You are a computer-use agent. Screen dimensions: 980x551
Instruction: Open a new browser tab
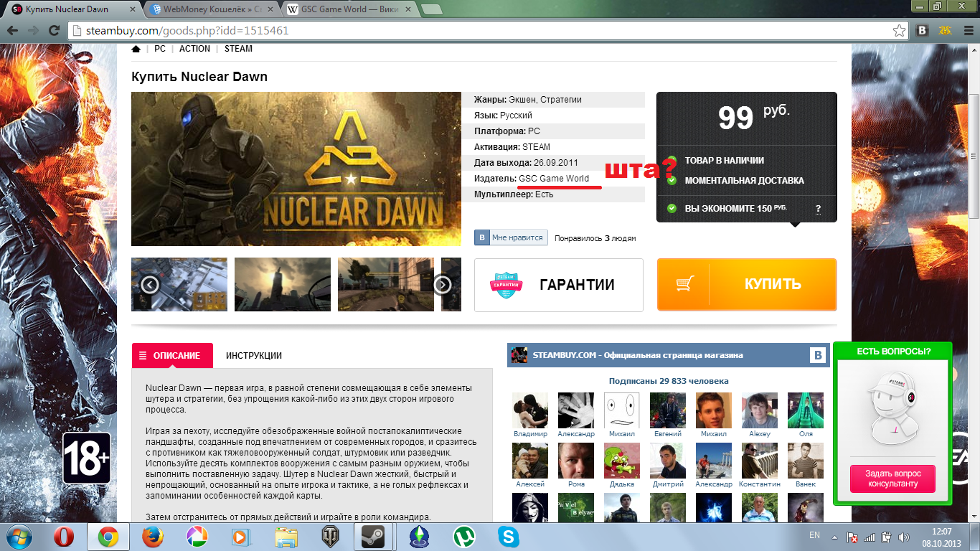click(x=431, y=10)
